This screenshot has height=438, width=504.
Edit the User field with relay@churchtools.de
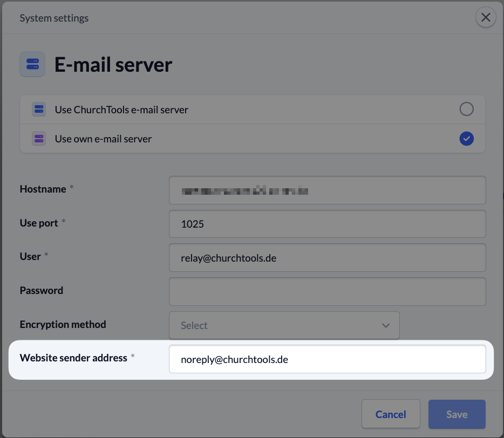[x=327, y=258]
